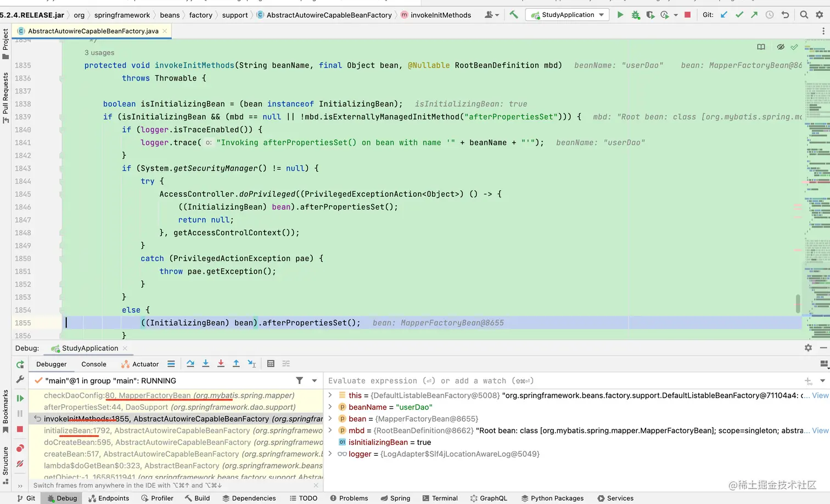Open Evaluate Expression calculator icon

point(271,364)
